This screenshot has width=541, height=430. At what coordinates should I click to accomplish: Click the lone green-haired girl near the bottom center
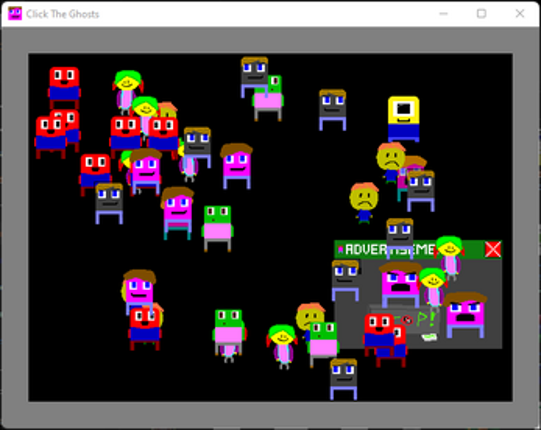pos(282,347)
